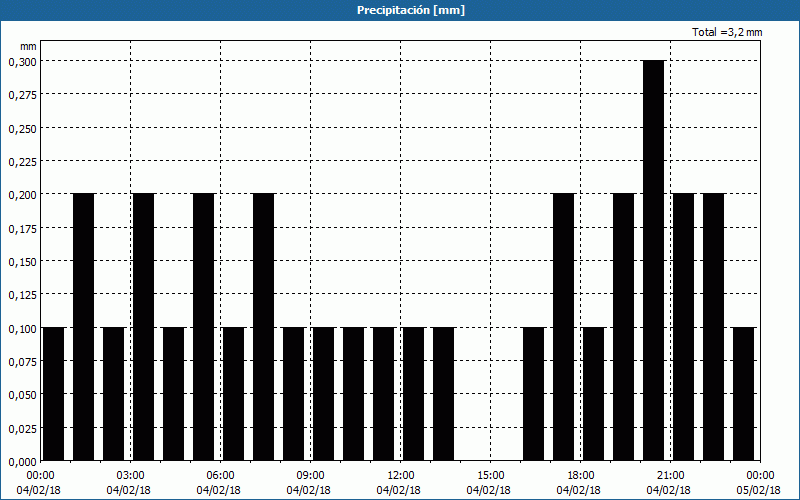Image resolution: width=800 pixels, height=500 pixels.
Task: Click the bar starting at 00:00 04/02/18
Action: click(x=54, y=394)
